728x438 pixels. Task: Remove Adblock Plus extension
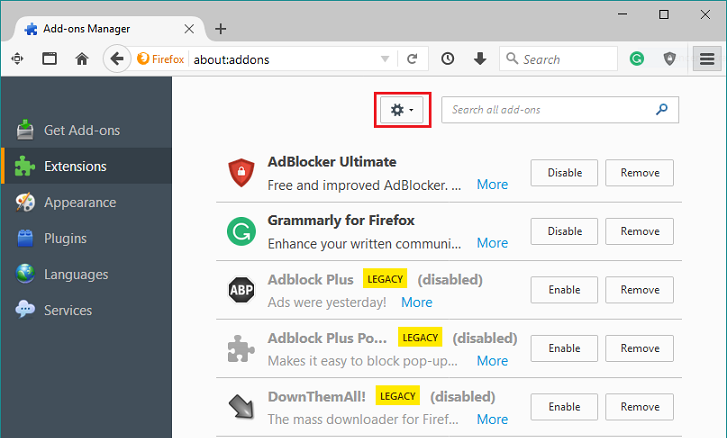point(639,290)
